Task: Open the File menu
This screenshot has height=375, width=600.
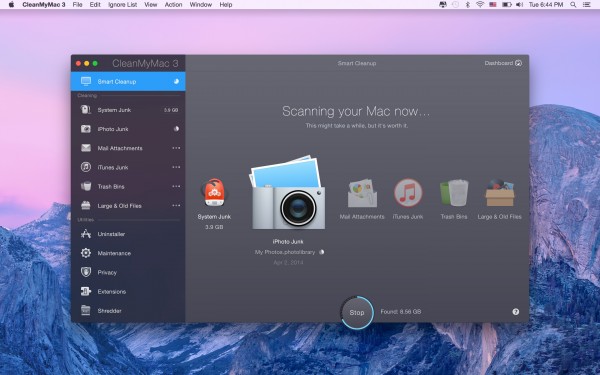Action: (78, 5)
